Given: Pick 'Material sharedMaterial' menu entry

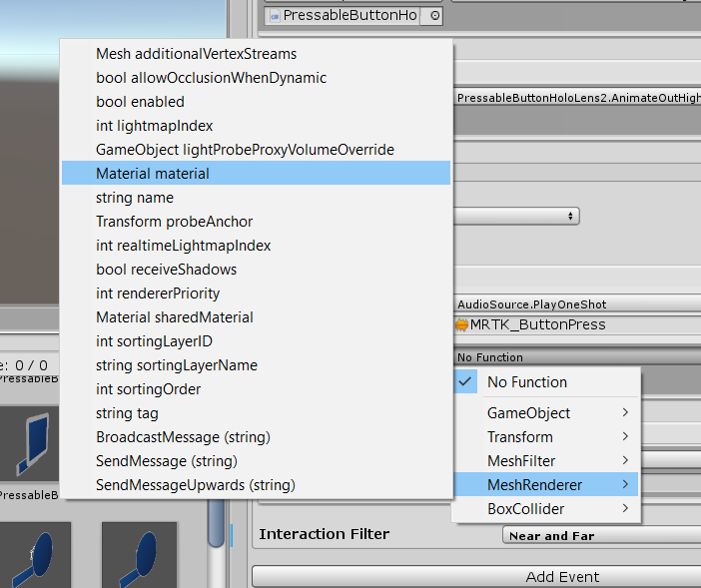Looking at the screenshot, I should 174,317.
